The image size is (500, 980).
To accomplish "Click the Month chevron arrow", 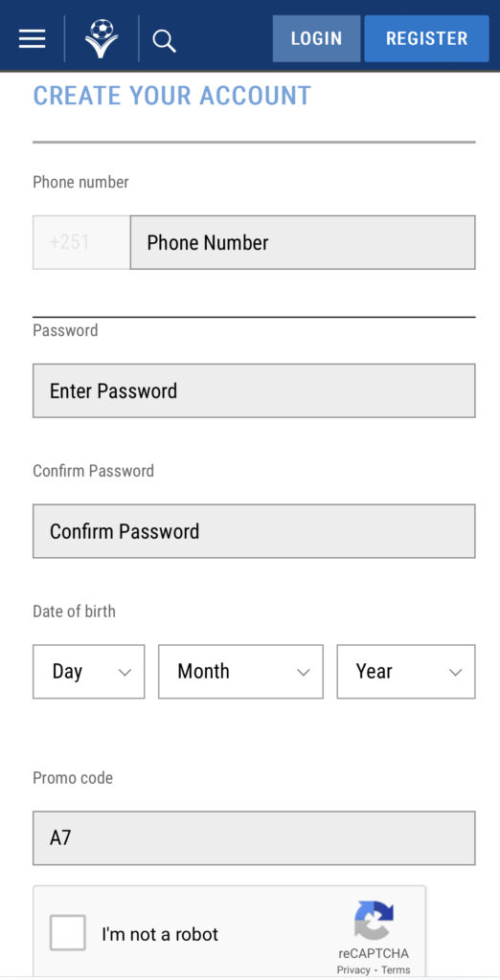I will (304, 673).
